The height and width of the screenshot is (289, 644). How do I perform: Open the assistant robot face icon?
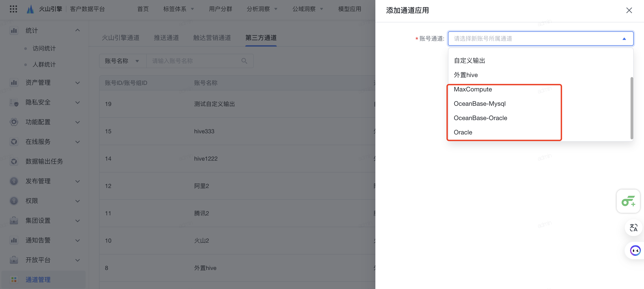pyautogui.click(x=635, y=250)
